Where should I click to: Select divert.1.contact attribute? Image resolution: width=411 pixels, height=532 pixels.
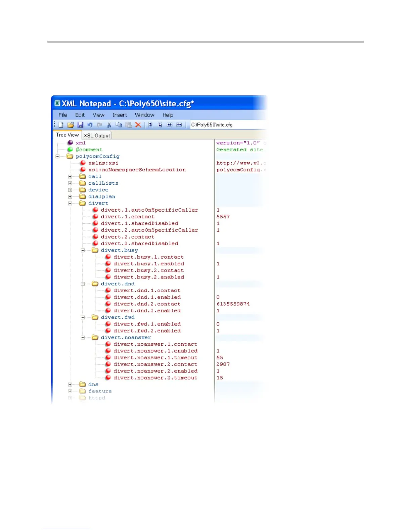(128, 217)
